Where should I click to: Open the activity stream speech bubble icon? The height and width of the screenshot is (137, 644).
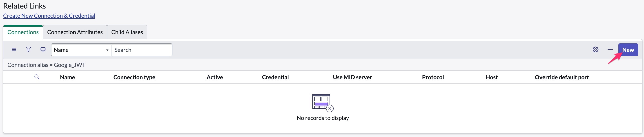pyautogui.click(x=43, y=49)
